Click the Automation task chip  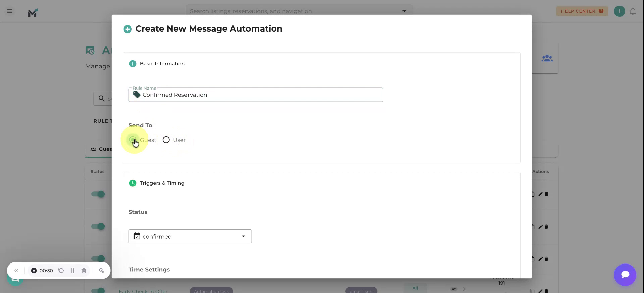(x=211, y=290)
